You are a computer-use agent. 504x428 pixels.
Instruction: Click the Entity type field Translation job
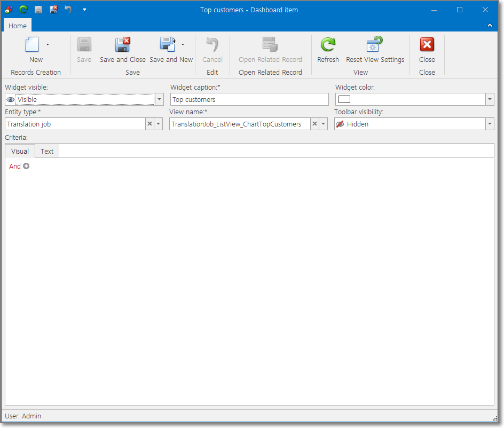pos(75,124)
